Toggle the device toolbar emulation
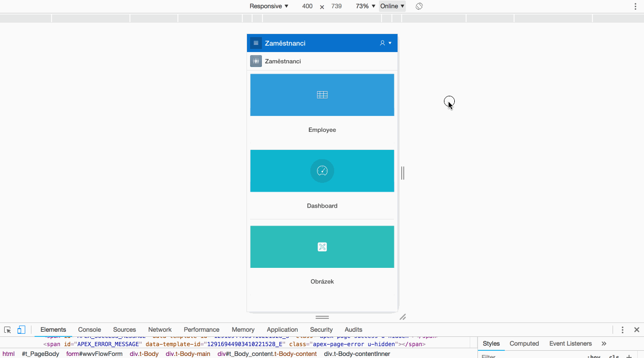This screenshot has width=644, height=358. [21, 330]
